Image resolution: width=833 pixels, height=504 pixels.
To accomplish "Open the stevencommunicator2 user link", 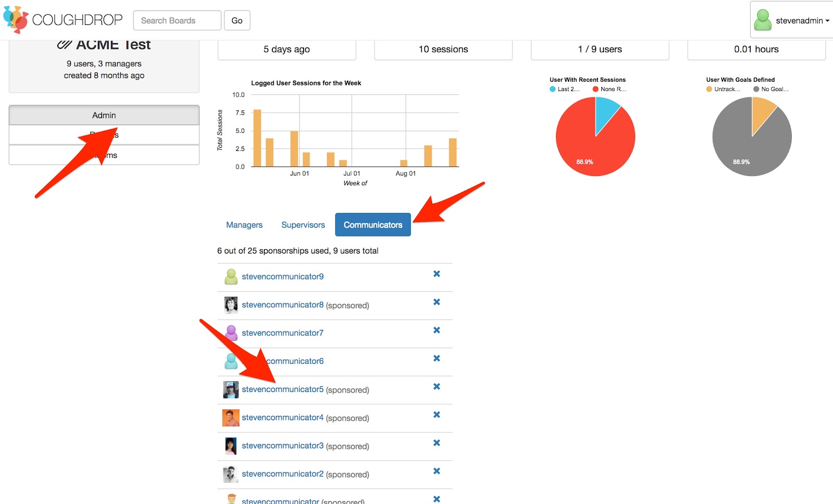I will pyautogui.click(x=283, y=473).
